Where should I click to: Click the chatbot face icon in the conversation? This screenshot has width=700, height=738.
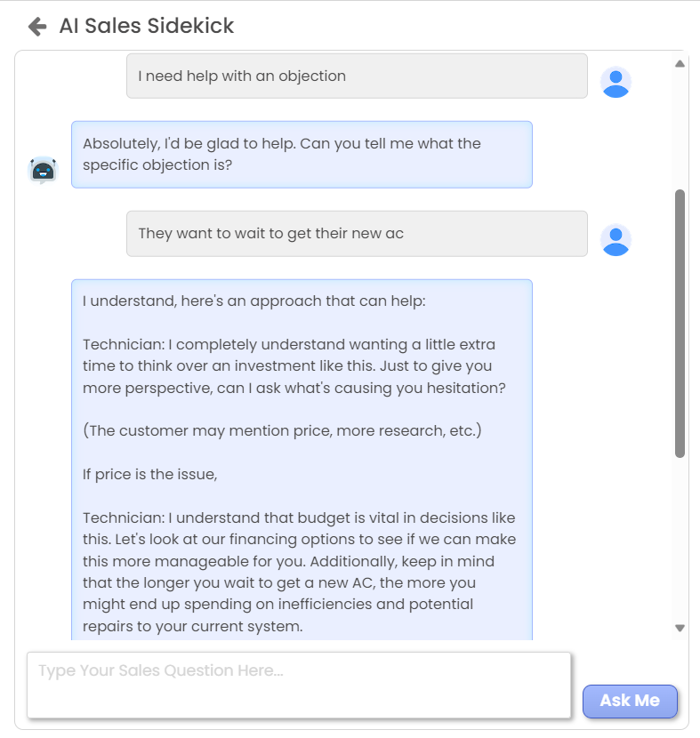point(43,169)
